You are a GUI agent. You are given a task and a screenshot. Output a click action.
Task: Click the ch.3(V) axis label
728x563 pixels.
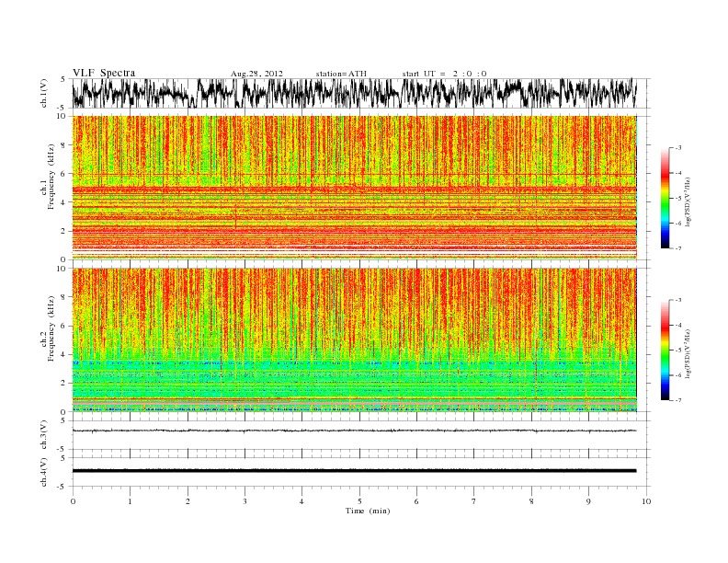click(44, 435)
